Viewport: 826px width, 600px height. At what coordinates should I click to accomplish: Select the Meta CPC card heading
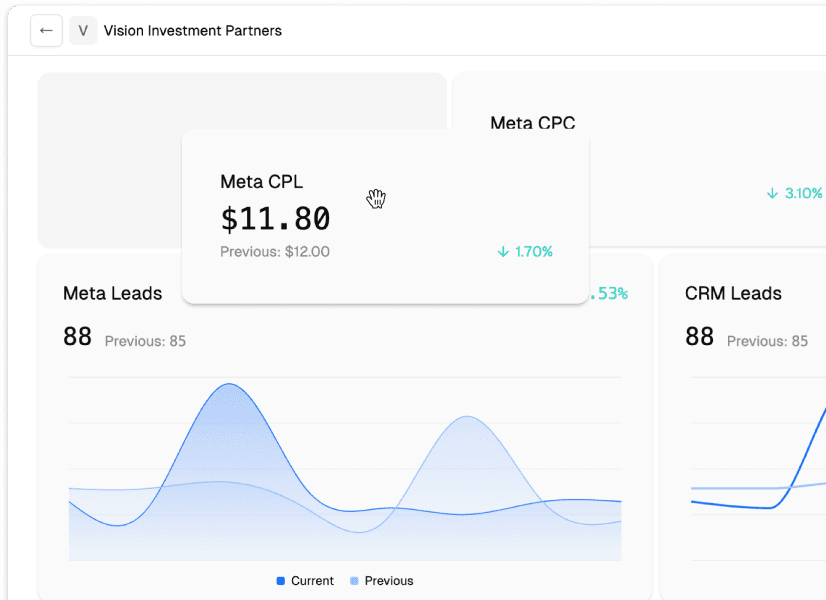coord(532,123)
